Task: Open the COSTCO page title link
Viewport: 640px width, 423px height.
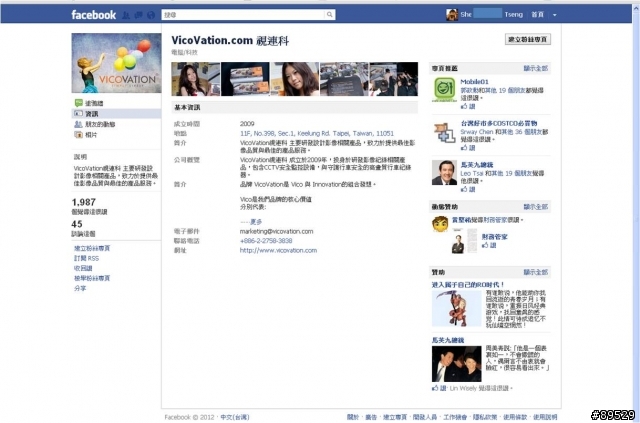Action: [x=499, y=123]
